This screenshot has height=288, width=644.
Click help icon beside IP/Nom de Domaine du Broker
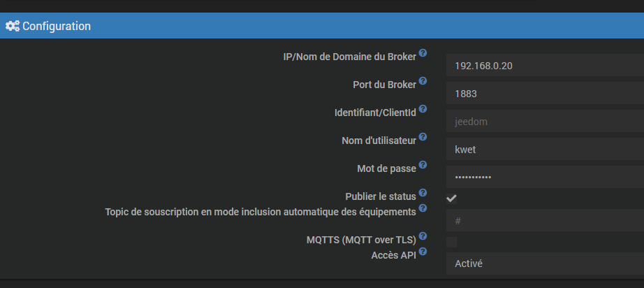coord(423,53)
